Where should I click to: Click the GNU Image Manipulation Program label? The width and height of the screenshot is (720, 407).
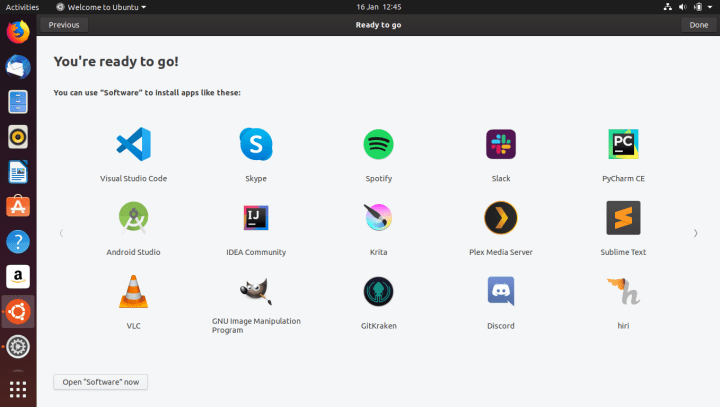click(x=256, y=325)
